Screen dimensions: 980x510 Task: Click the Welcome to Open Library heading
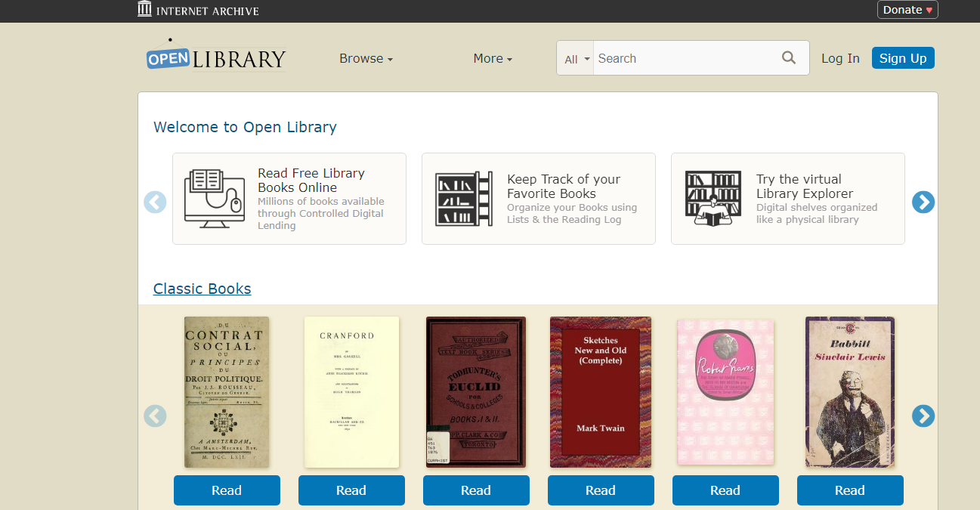coord(245,127)
